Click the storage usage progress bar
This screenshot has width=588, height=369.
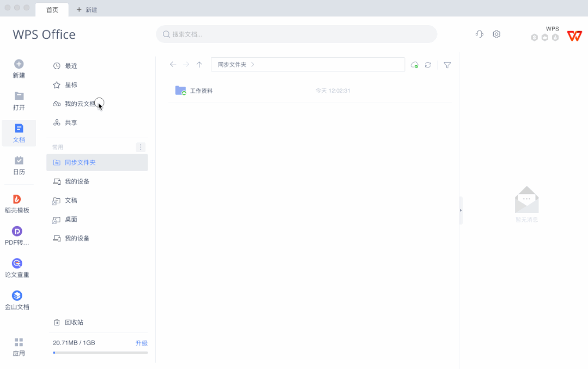coord(100,352)
